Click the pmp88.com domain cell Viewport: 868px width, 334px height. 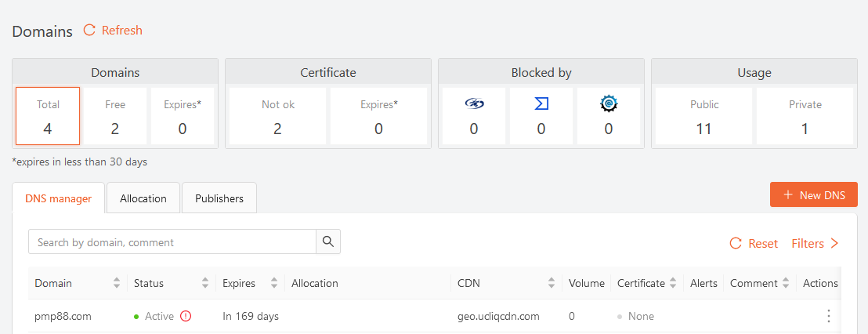click(x=63, y=316)
